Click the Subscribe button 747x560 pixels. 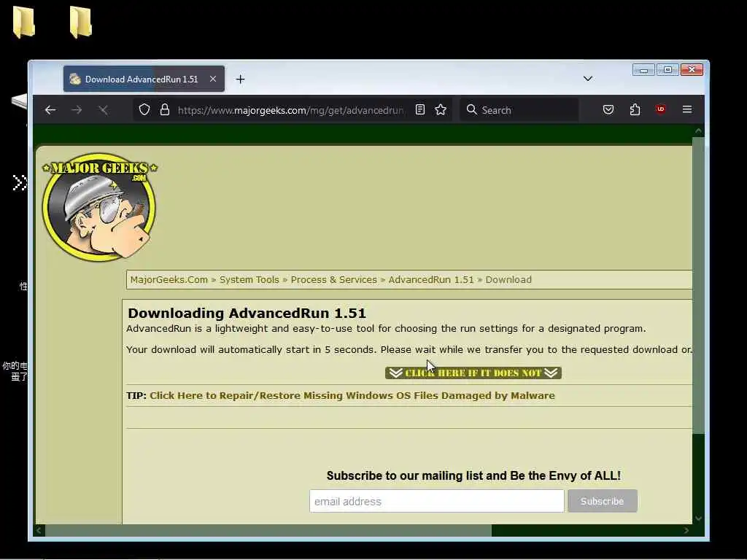pyautogui.click(x=602, y=501)
